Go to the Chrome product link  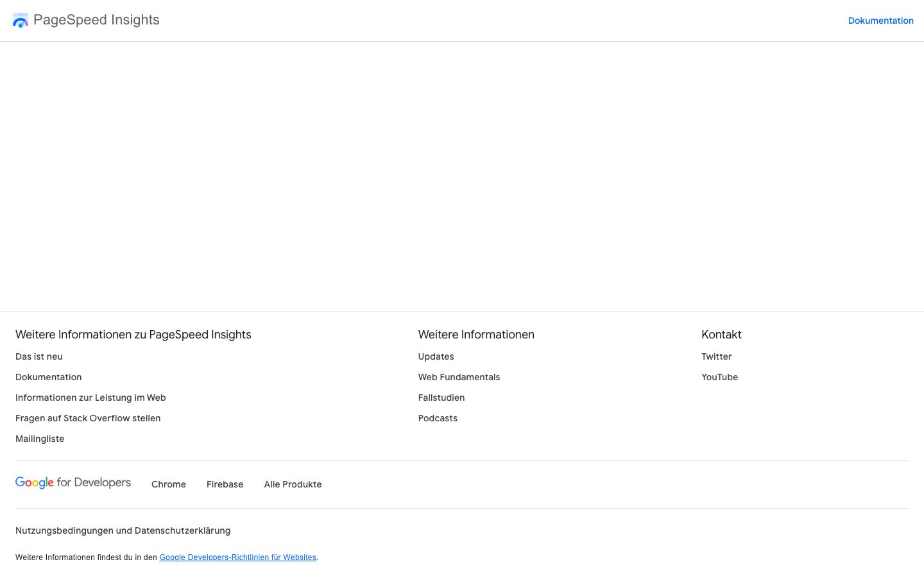click(x=169, y=484)
